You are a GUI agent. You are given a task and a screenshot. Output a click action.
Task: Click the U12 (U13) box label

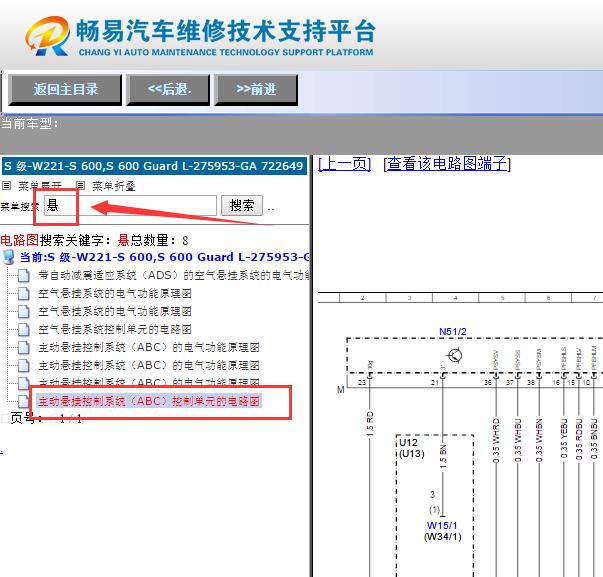pos(411,448)
